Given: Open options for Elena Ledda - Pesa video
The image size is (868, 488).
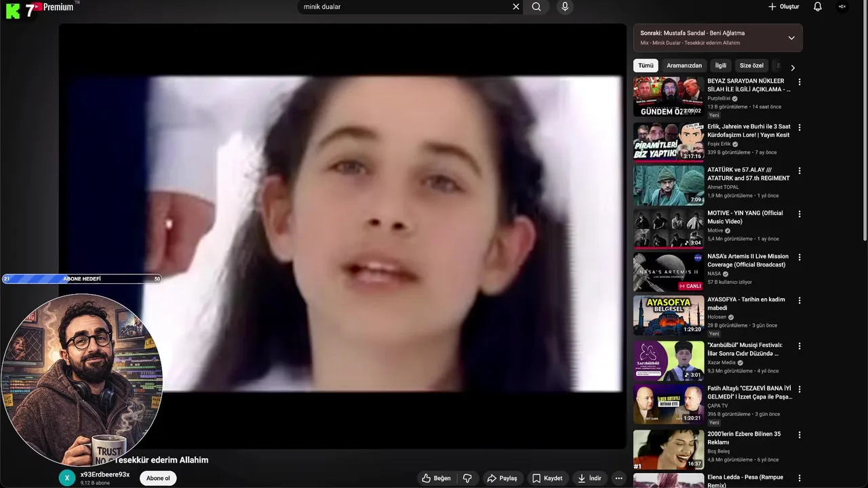Looking at the screenshot, I should (x=800, y=479).
